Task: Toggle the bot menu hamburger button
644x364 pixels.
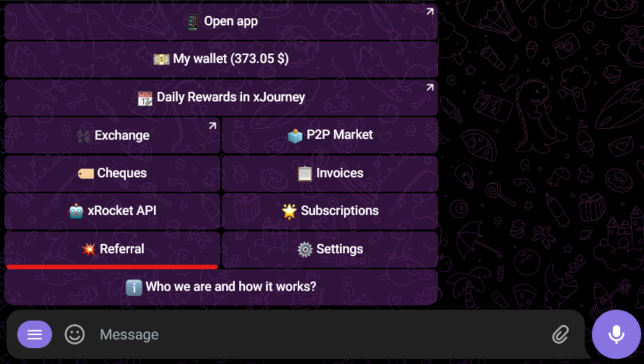Action: click(x=35, y=334)
